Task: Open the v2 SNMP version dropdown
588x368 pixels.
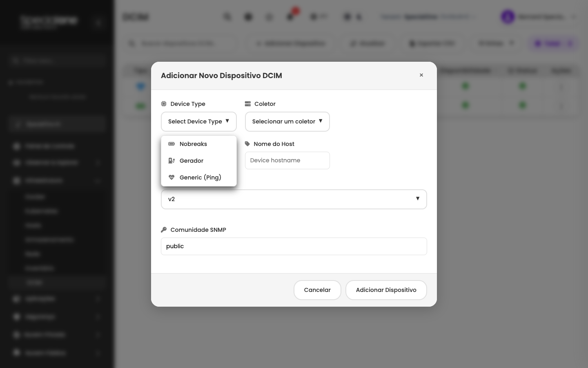Action: [x=294, y=199]
